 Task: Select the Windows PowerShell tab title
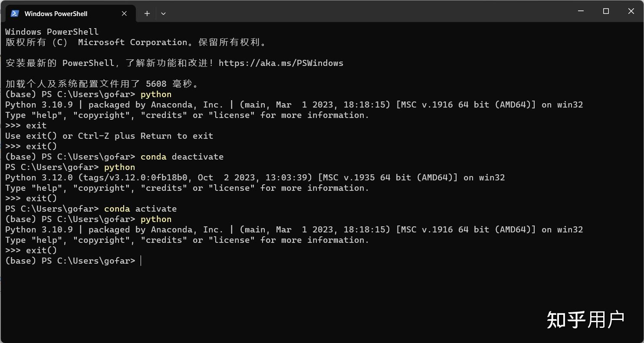56,13
